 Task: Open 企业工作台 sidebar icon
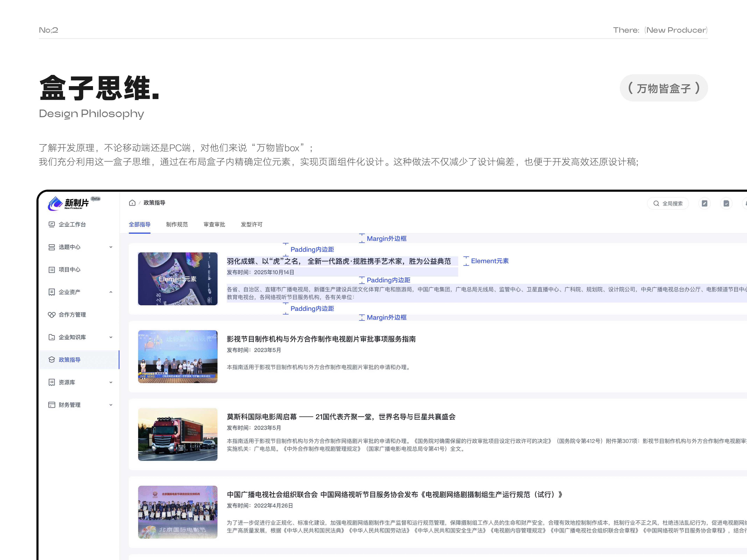click(52, 224)
